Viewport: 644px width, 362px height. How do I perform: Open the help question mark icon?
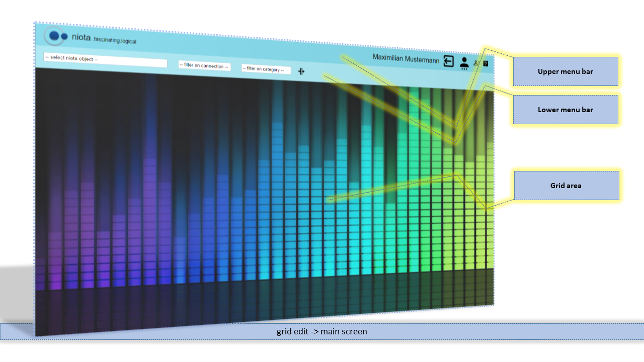click(x=486, y=64)
